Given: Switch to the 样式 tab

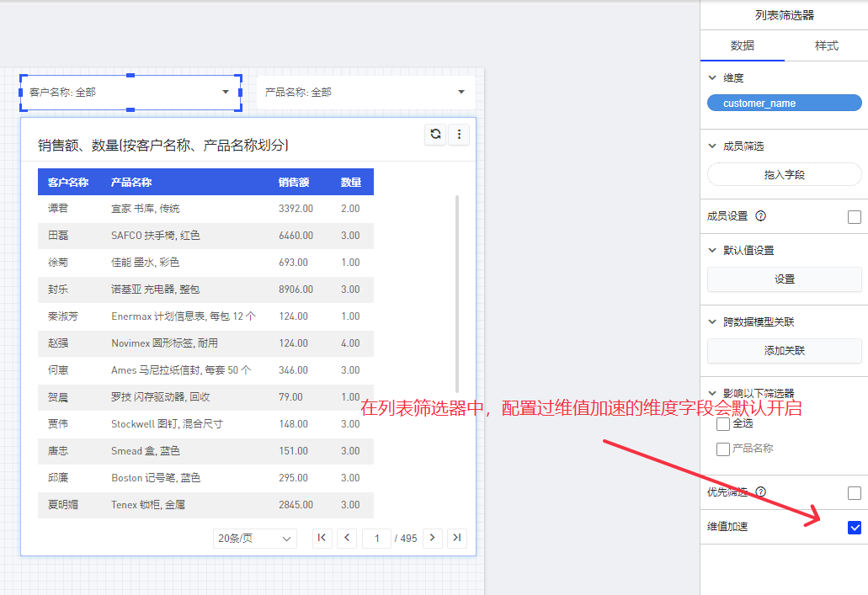Looking at the screenshot, I should pos(826,45).
